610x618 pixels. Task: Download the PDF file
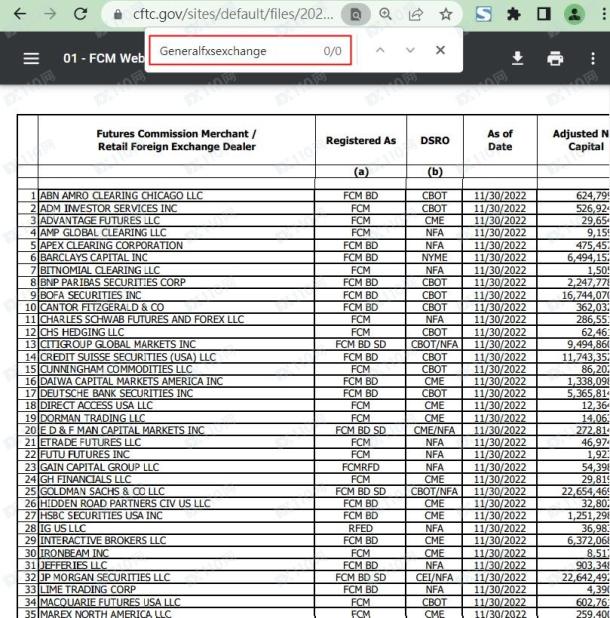[x=517, y=58]
